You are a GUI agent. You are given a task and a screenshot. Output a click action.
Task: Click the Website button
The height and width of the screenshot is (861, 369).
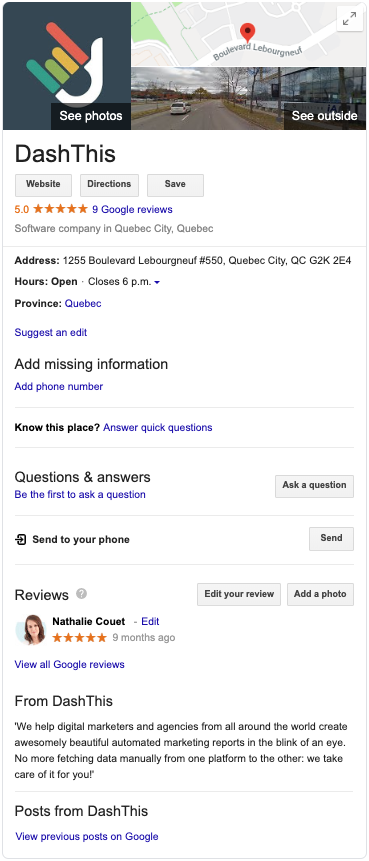43,185
